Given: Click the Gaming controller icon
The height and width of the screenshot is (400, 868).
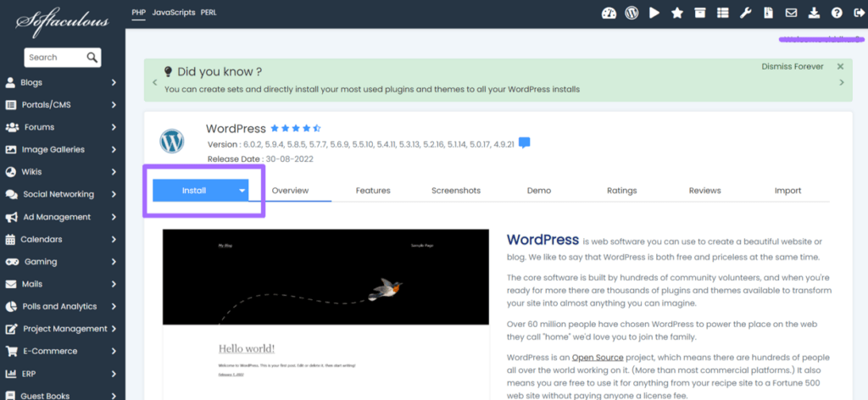Looking at the screenshot, I should pos(12,262).
